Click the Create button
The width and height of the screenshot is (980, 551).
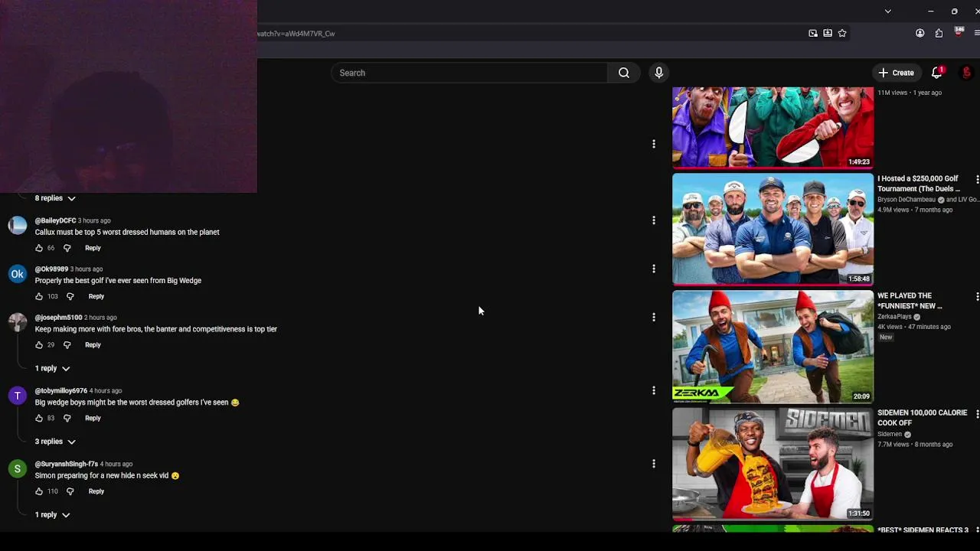tap(896, 73)
